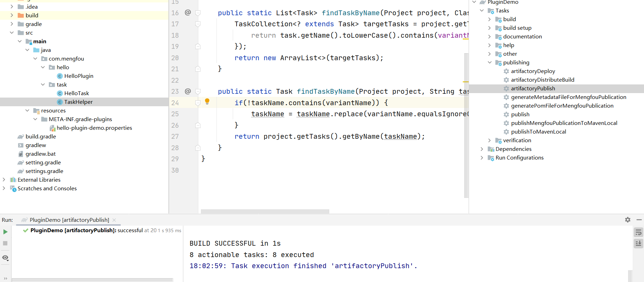Click gradlew.bat file icon
Viewport: 644px width, 282px height.
[x=21, y=154]
